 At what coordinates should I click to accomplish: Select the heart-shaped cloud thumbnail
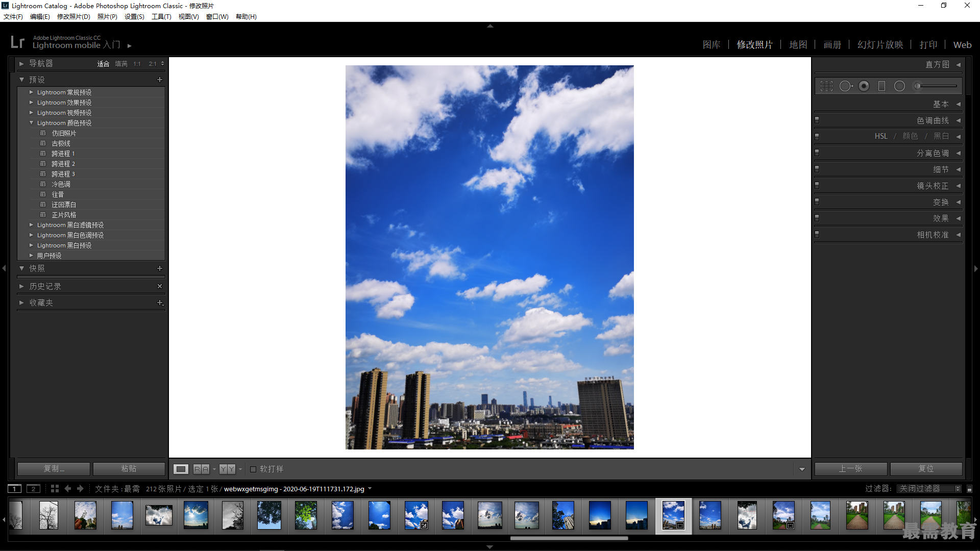pyautogui.click(x=159, y=515)
